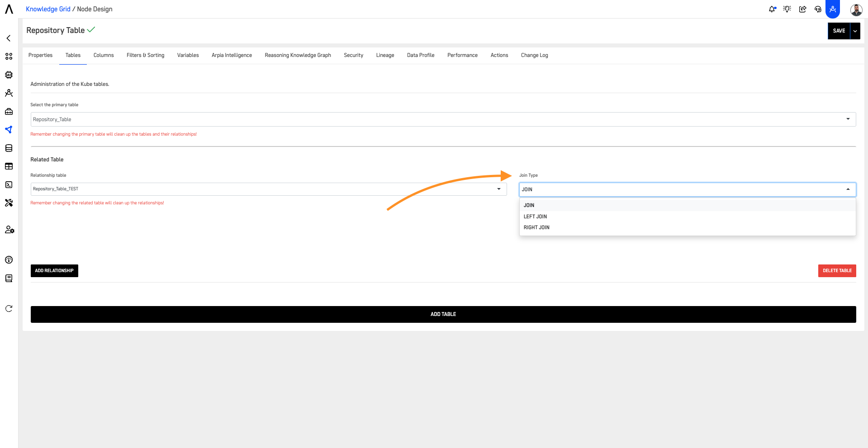Open the table grid icon in the sidebar

[x=9, y=166]
